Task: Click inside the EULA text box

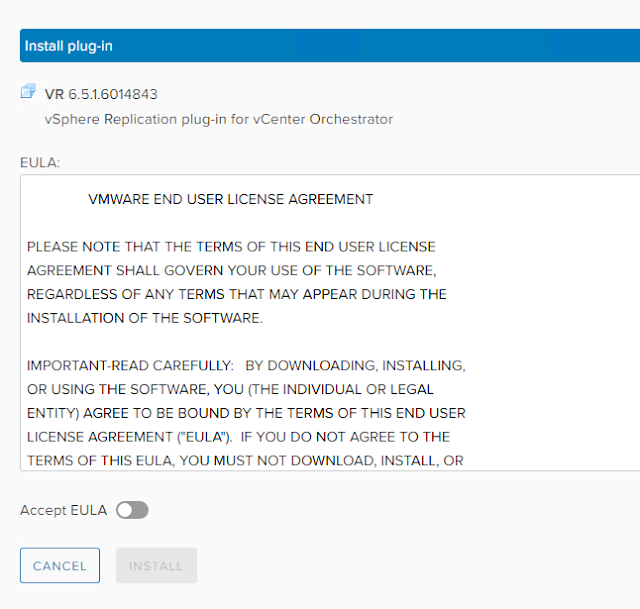Action: point(330,322)
